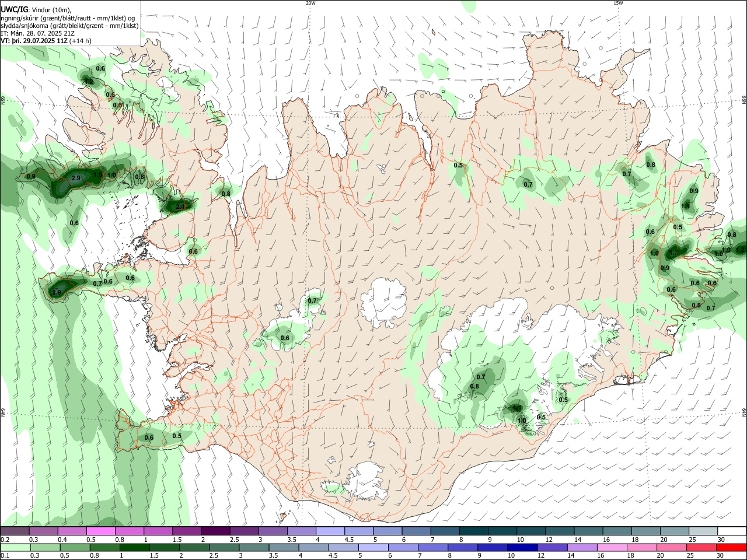Viewport: 747px width, 560px height.
Task: Select the darkest purple 2–2.5 top-row swatch
Action: tap(215, 531)
